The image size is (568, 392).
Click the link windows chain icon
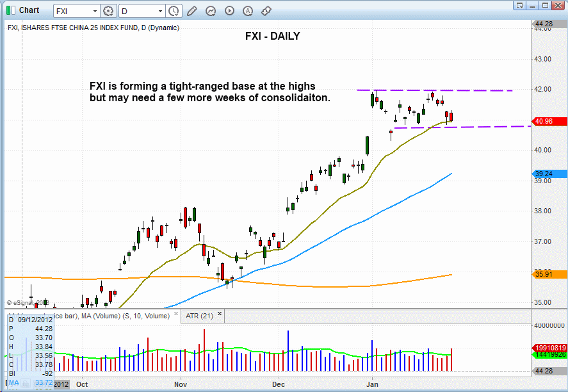pyautogui.click(x=266, y=12)
